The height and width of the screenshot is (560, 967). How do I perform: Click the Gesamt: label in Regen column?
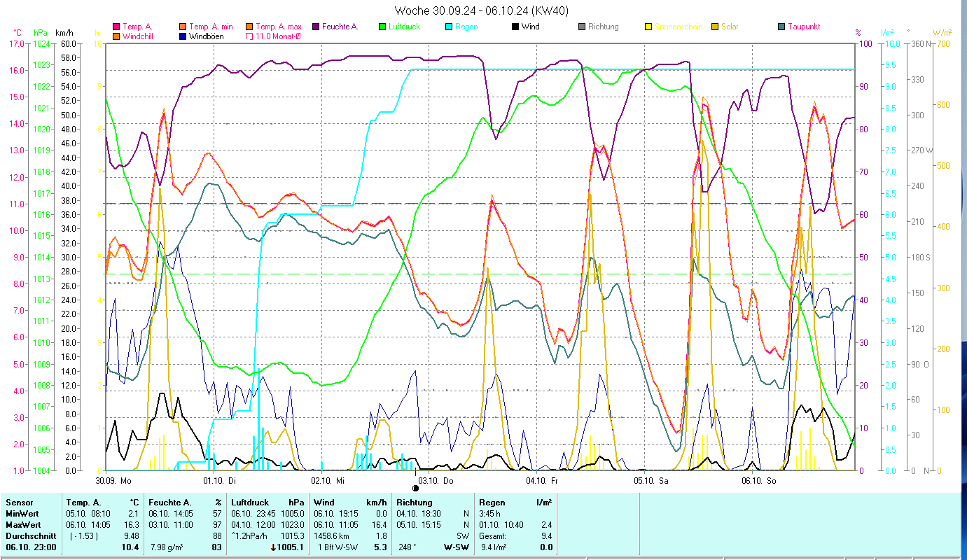pos(492,536)
